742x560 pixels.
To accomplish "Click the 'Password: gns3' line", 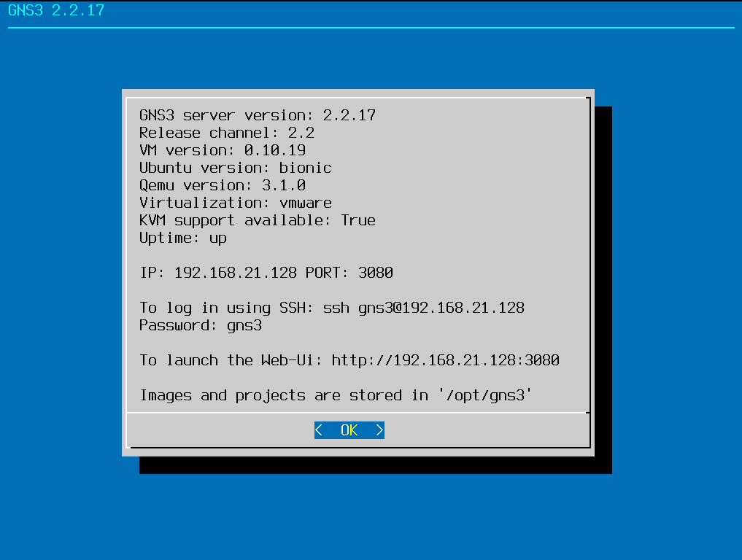I will [201, 325].
